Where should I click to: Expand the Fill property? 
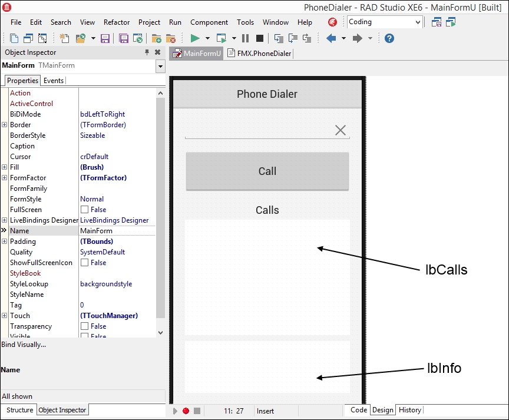[4, 167]
